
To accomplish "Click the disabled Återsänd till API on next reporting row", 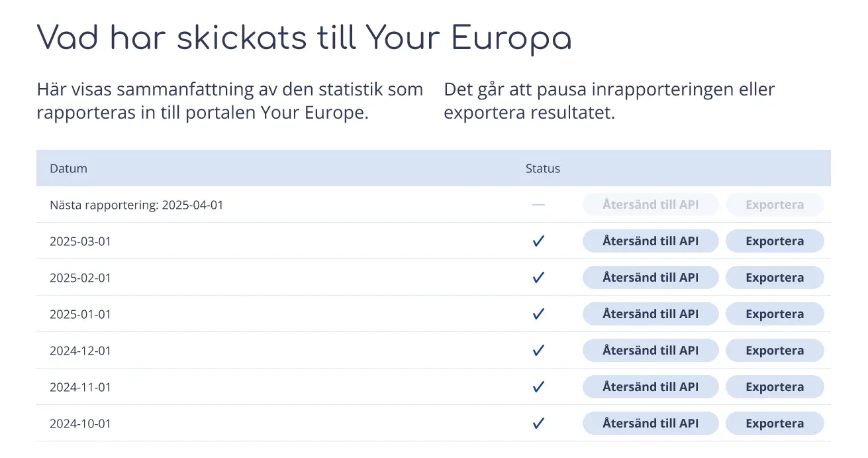I will tap(650, 205).
